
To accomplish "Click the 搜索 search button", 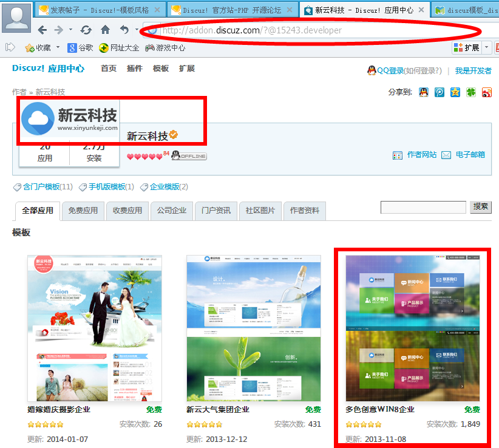I will point(481,207).
